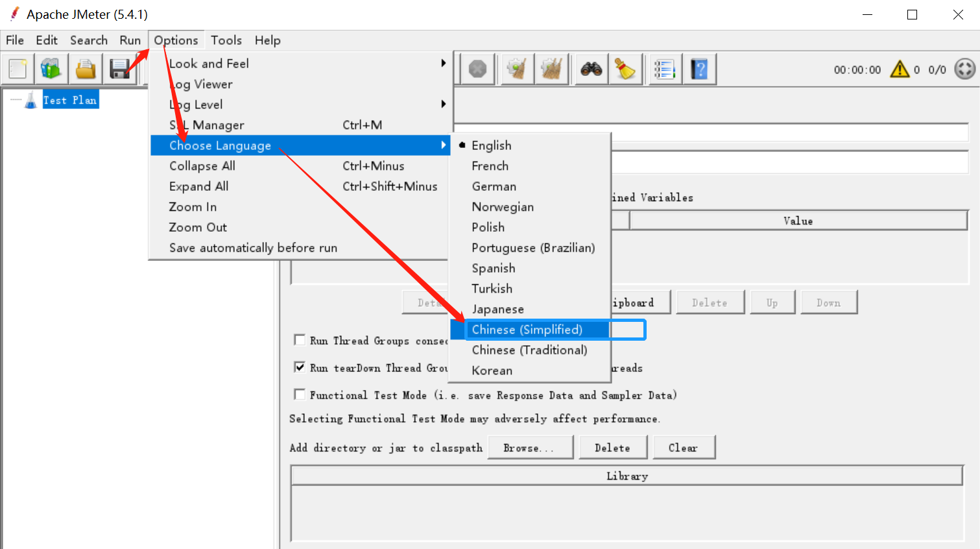Viewport: 980px width, 549px height.
Task: Select Zoom Out menu entry
Action: click(300, 227)
